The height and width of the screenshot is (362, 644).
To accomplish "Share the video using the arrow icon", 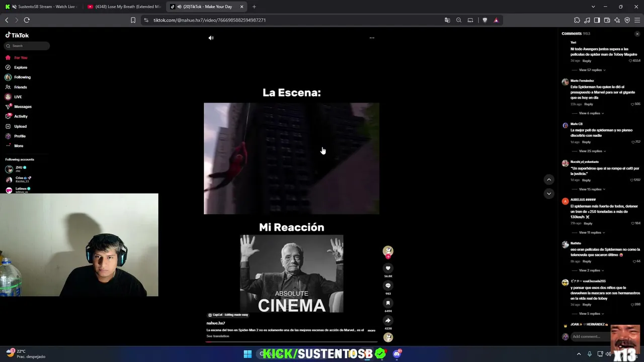I will click(388, 320).
